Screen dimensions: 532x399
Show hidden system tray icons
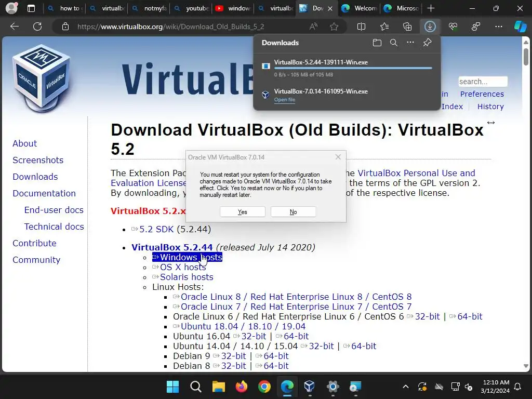[x=406, y=387]
